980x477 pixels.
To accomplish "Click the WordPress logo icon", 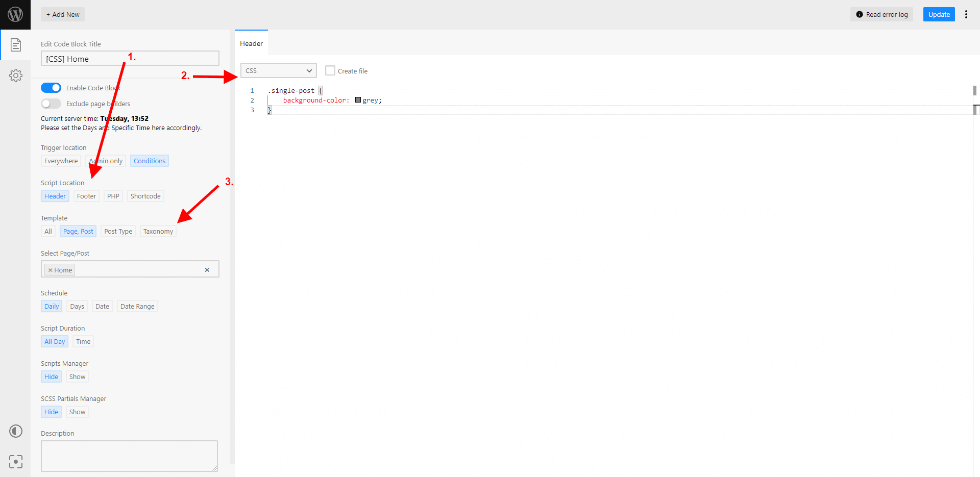I will tap(15, 14).
